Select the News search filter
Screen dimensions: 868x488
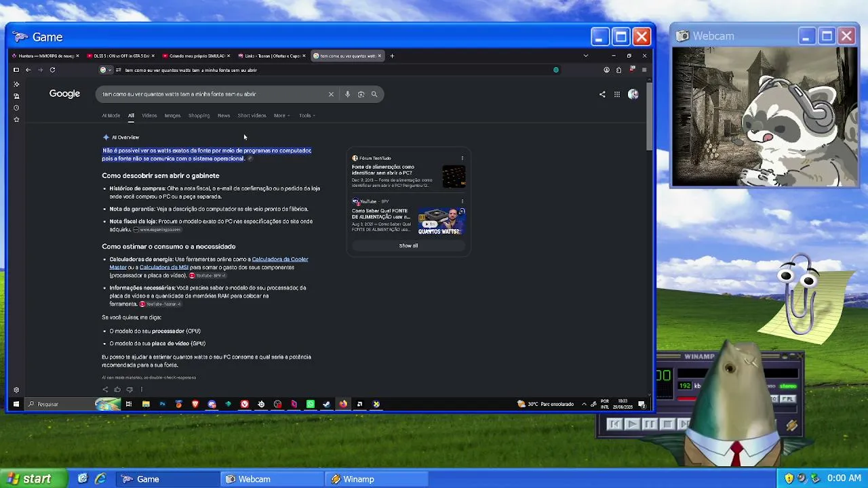224,115
